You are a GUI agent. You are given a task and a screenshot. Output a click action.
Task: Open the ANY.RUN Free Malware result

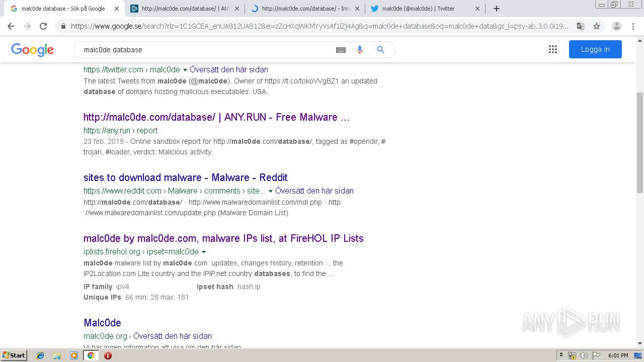216,117
